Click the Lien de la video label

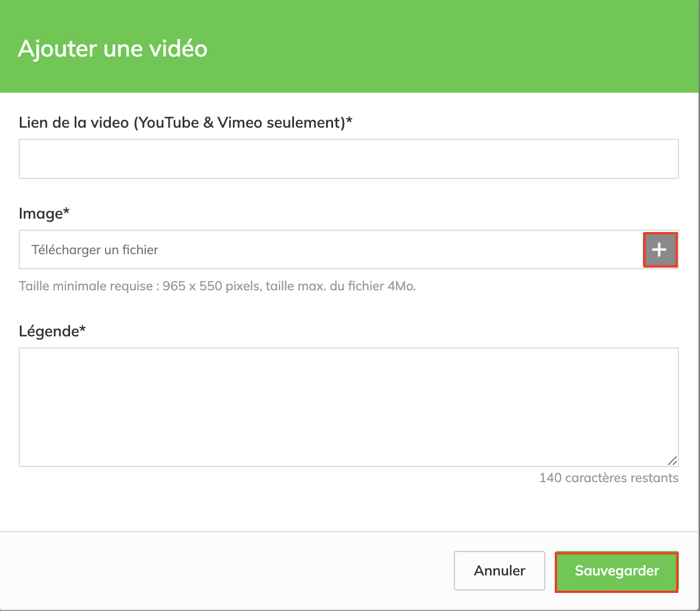point(76,122)
